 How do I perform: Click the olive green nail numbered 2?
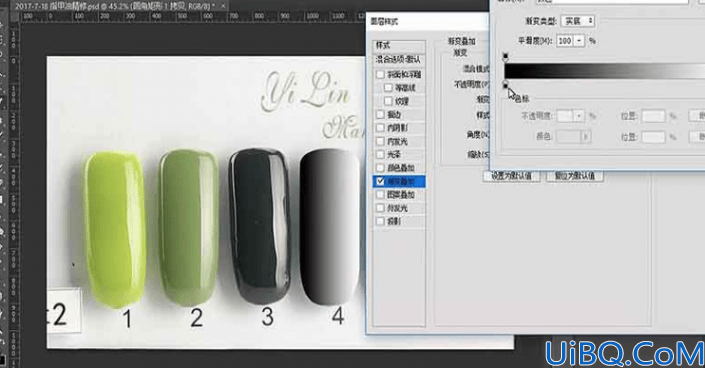click(189, 227)
